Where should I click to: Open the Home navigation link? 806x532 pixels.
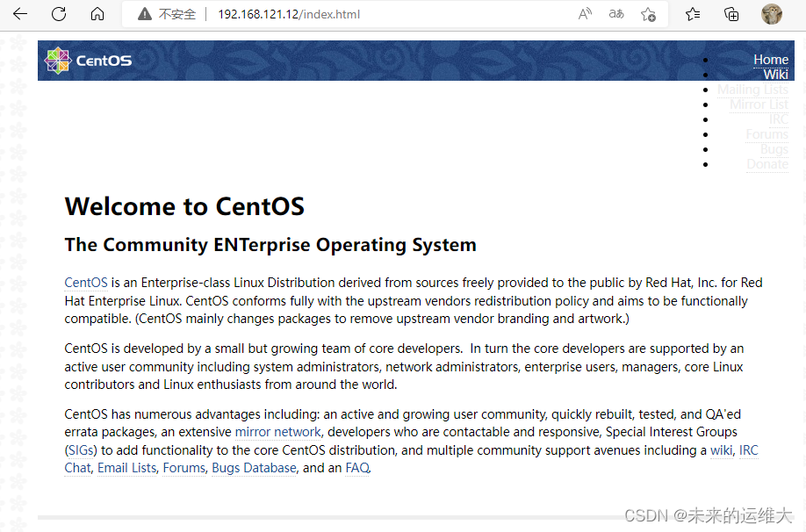pyautogui.click(x=771, y=60)
